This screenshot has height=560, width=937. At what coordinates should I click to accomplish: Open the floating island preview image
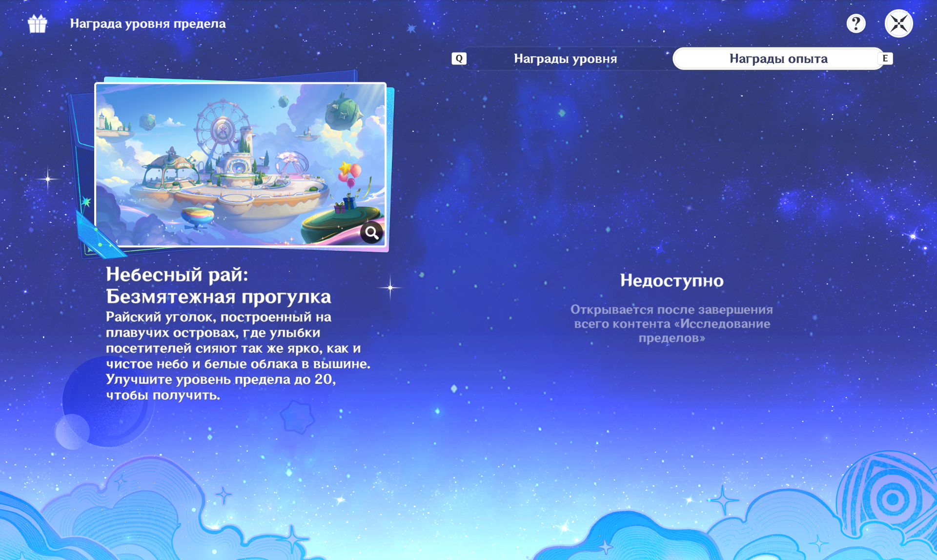(240, 164)
